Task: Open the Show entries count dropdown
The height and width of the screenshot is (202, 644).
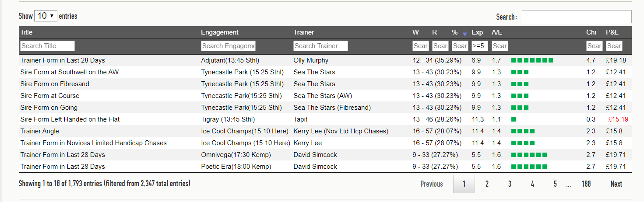Action: pyautogui.click(x=46, y=16)
